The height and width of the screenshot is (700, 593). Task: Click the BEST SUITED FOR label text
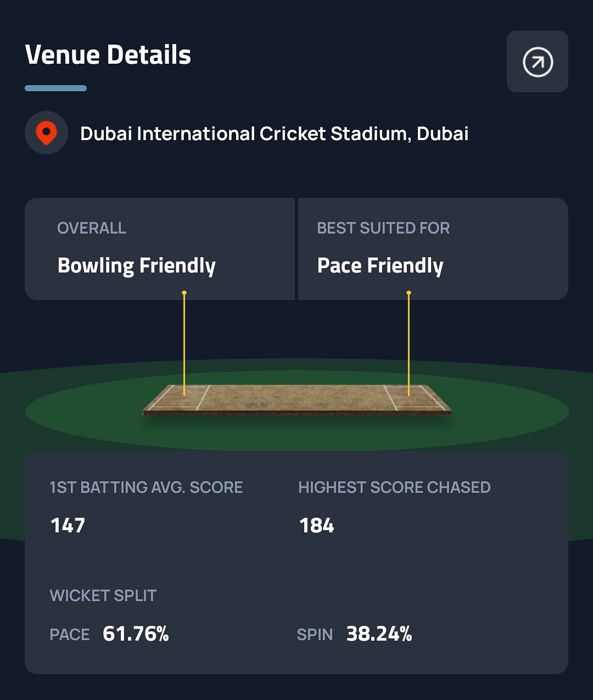point(383,228)
